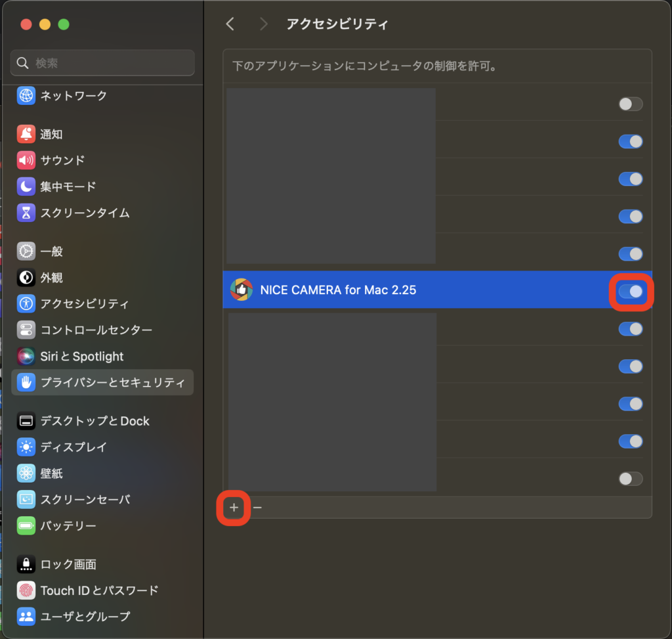
Task: Open the ディスプレイ sidebar label
Action: coord(73,447)
